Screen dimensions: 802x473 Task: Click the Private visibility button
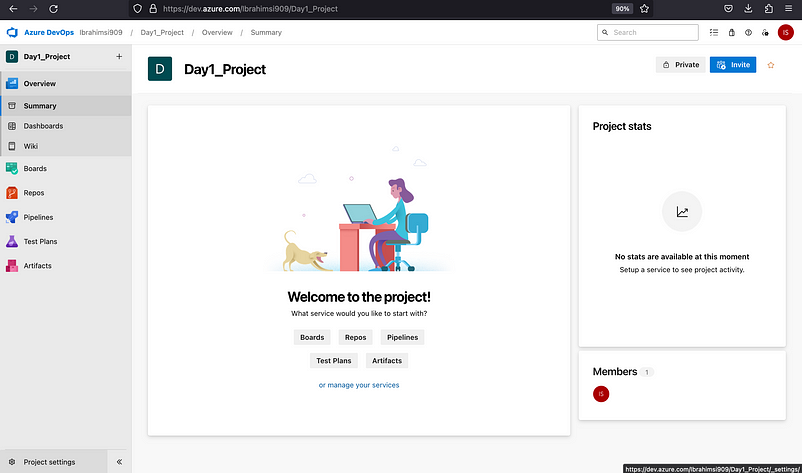coord(681,65)
